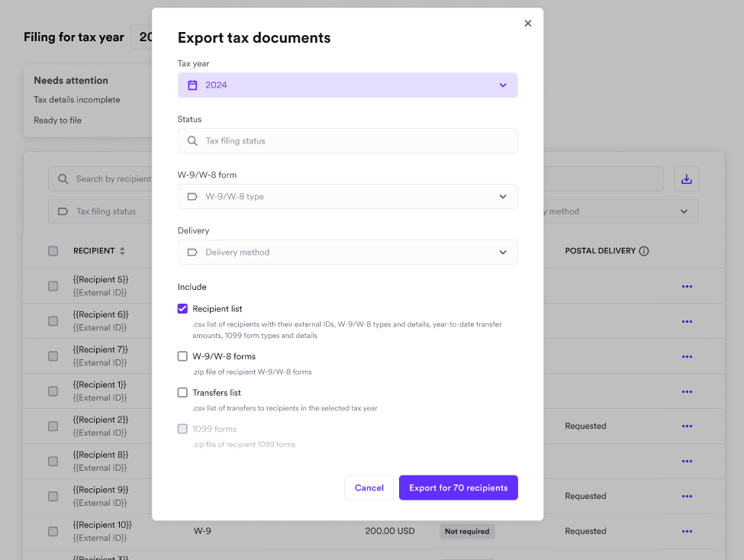Open the three-dot menu for Recipient 5
This screenshot has height=560, width=744.
[x=686, y=286]
